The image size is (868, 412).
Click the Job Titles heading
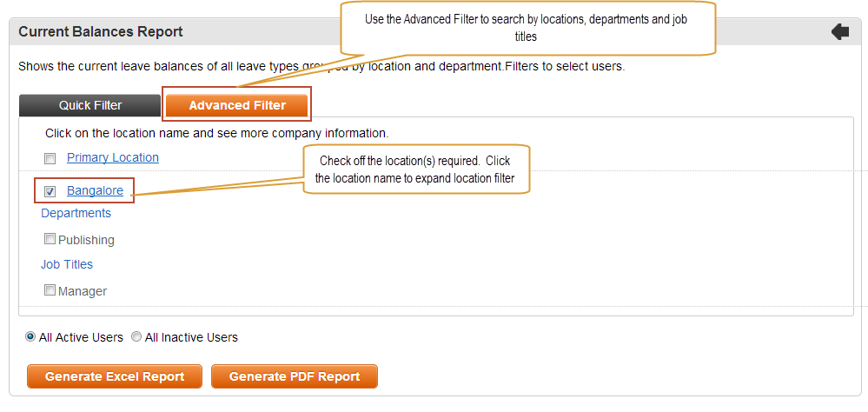pyautogui.click(x=67, y=265)
